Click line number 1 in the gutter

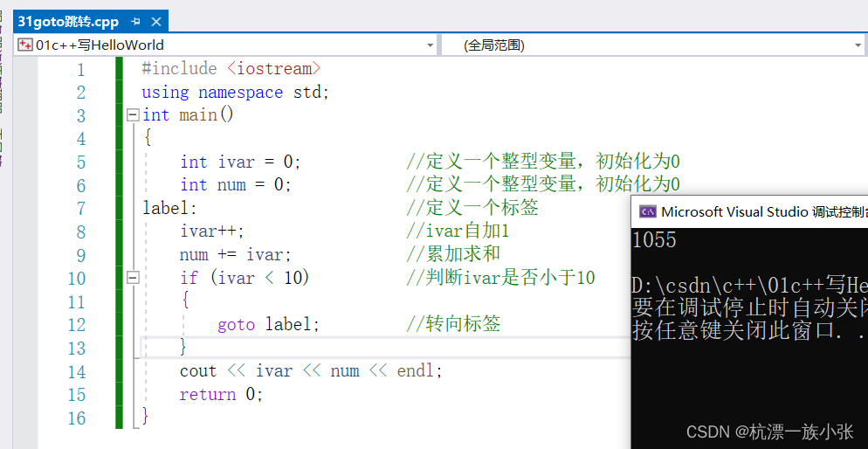(81, 69)
